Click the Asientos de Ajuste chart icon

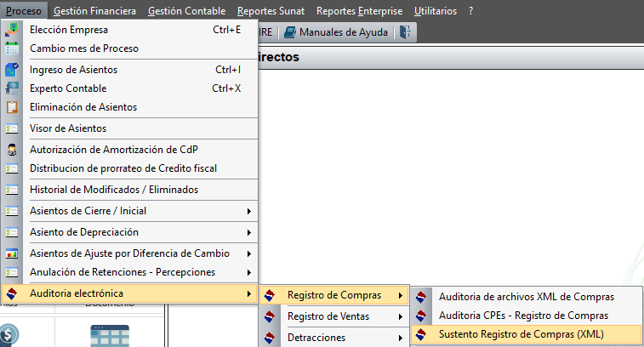click(x=12, y=253)
